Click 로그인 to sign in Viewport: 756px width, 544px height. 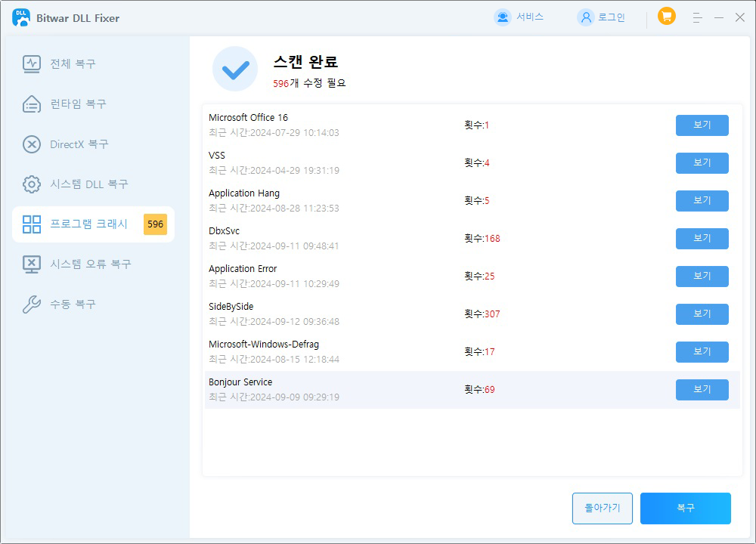click(600, 17)
